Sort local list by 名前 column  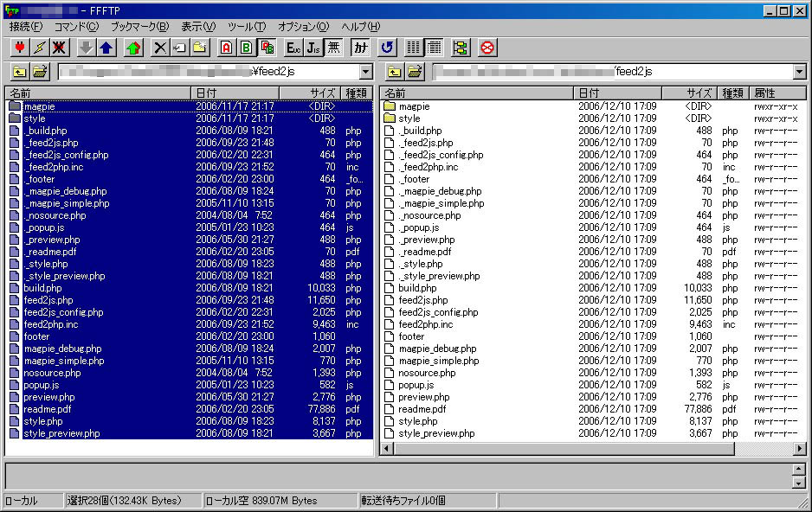pyautogui.click(x=99, y=93)
